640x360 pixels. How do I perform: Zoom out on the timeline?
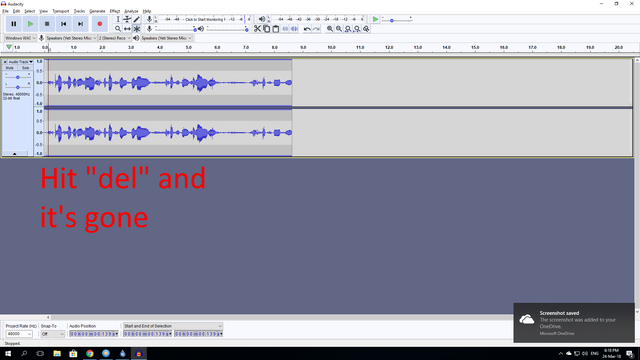click(339, 29)
